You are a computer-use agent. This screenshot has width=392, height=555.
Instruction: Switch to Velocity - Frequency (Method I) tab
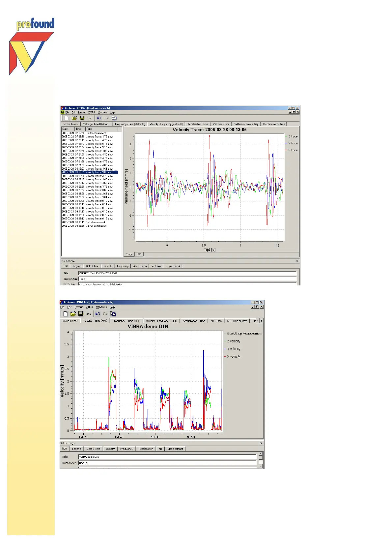click(166, 124)
